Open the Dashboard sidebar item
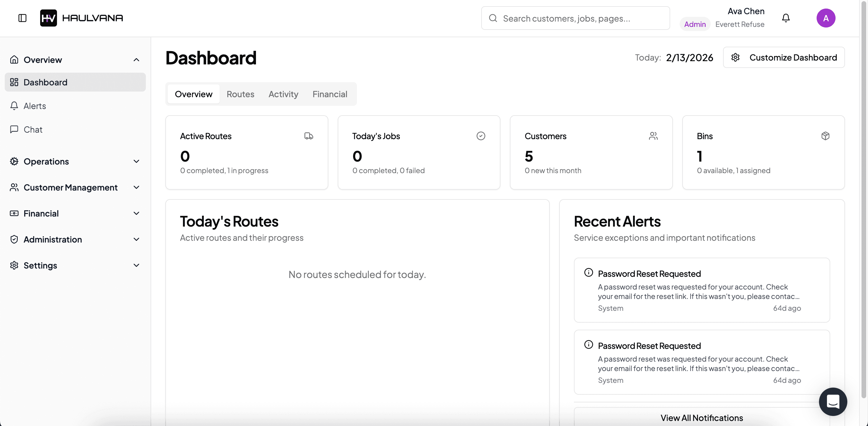The width and height of the screenshot is (868, 426). click(x=45, y=82)
